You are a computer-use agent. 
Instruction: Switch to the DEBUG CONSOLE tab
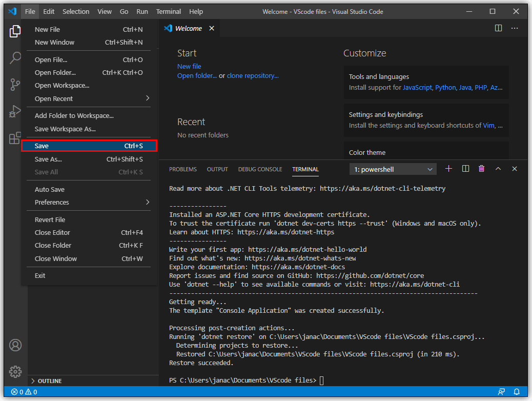coord(260,169)
